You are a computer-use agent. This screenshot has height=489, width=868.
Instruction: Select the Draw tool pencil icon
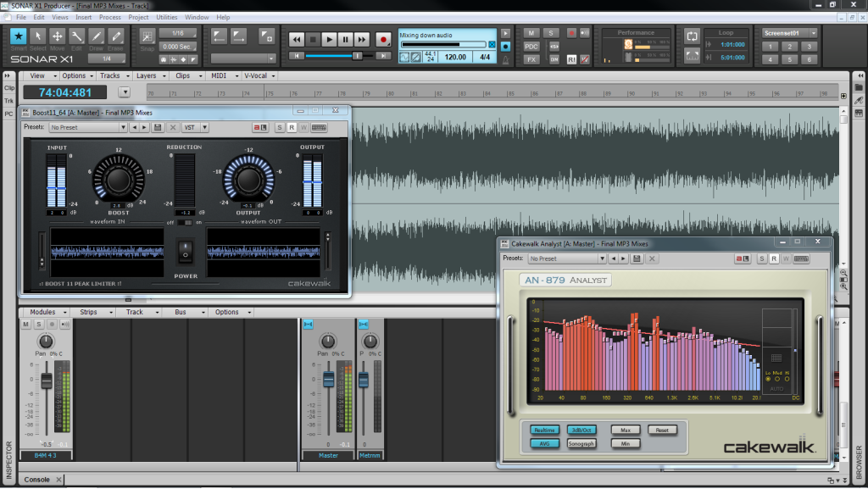[x=97, y=36]
